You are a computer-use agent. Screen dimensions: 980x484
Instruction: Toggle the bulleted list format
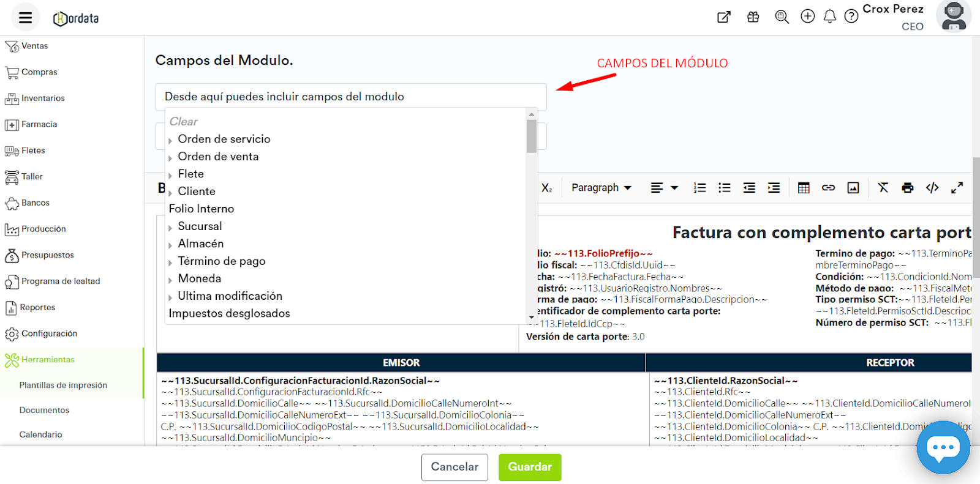click(x=724, y=188)
